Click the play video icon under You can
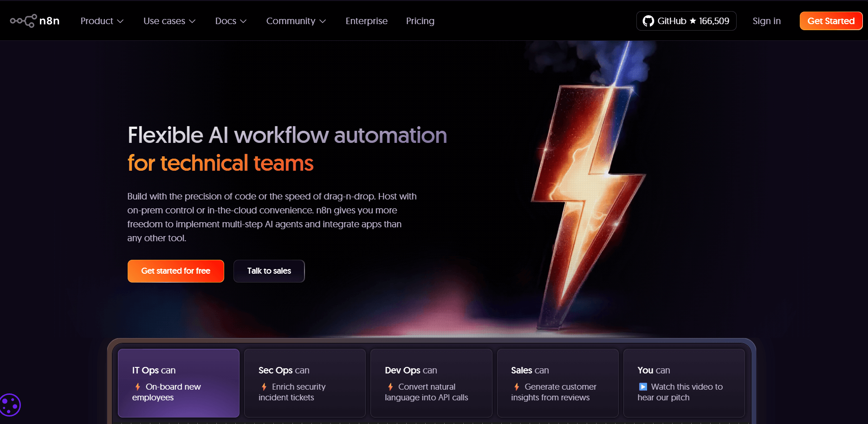The width and height of the screenshot is (868, 424). (x=643, y=387)
